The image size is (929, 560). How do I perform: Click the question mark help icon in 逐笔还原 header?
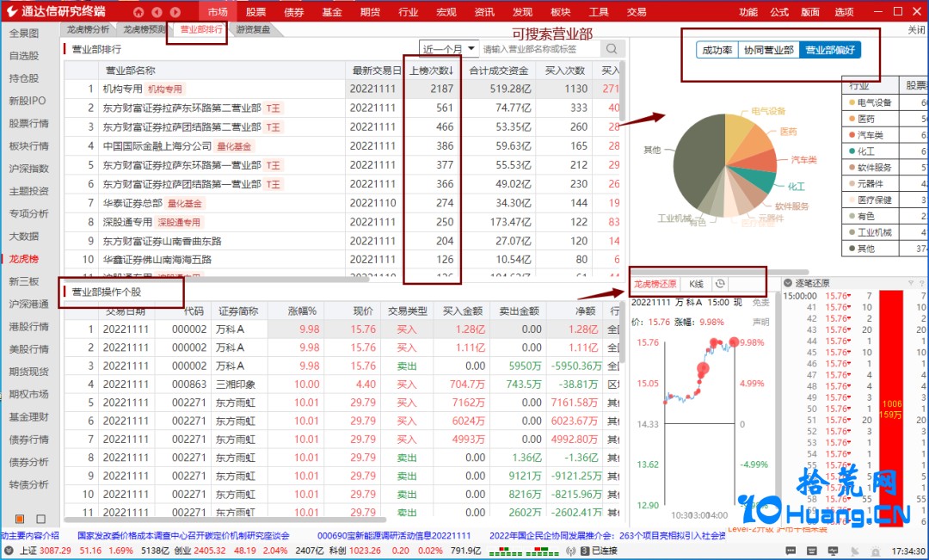tap(921, 283)
